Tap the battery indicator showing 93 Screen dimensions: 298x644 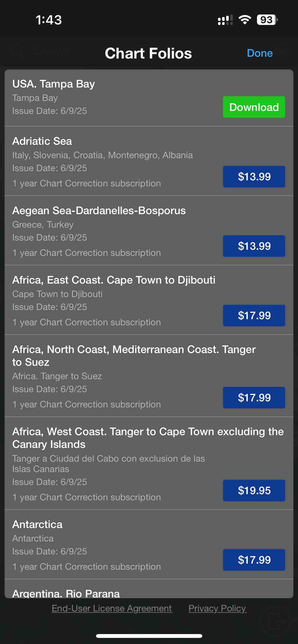tap(267, 20)
